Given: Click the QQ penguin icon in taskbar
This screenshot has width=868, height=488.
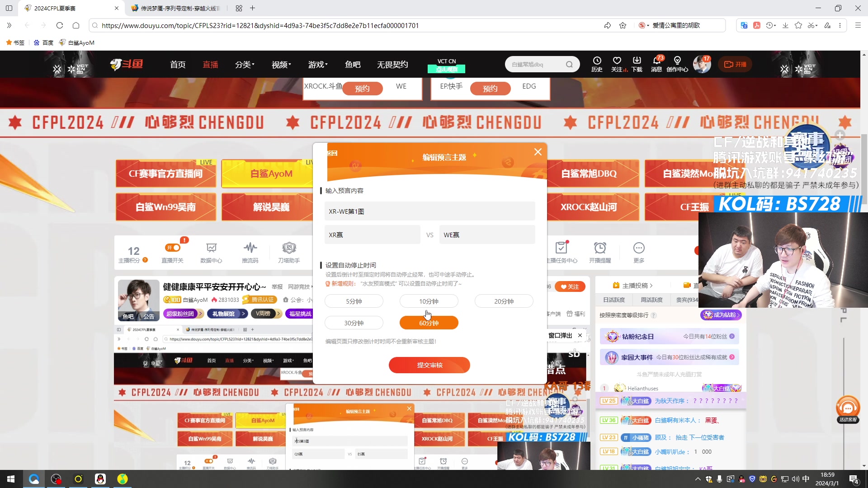Looking at the screenshot, I should pos(100,479).
